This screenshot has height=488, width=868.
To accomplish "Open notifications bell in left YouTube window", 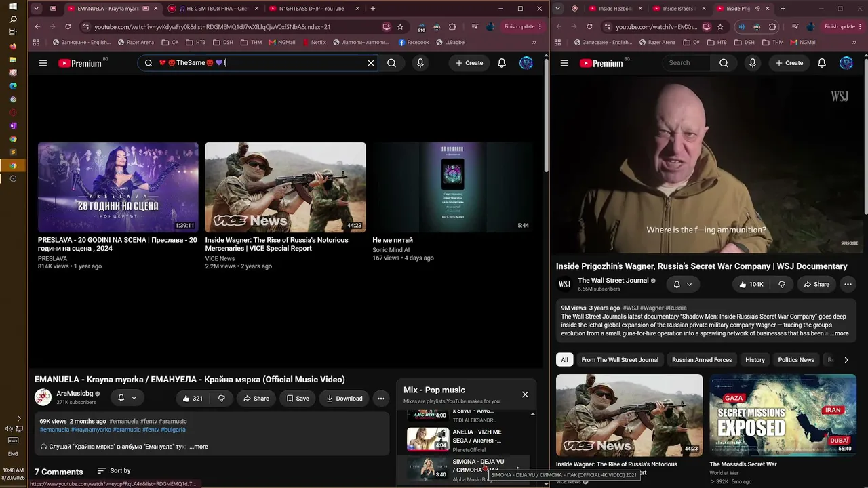I will (x=502, y=63).
